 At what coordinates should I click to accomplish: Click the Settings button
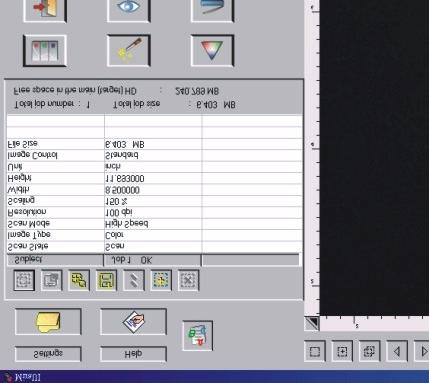[48, 354]
